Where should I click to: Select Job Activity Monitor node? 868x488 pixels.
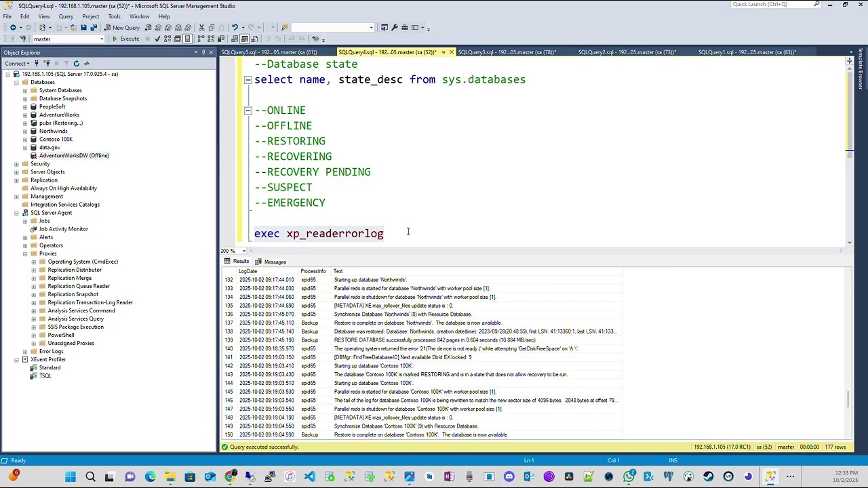pos(64,229)
